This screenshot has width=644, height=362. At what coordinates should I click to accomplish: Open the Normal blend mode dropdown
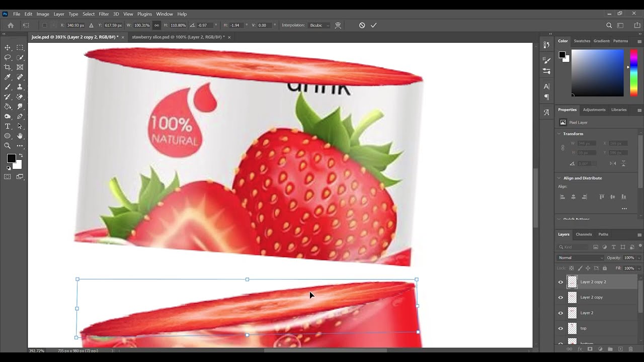581,258
